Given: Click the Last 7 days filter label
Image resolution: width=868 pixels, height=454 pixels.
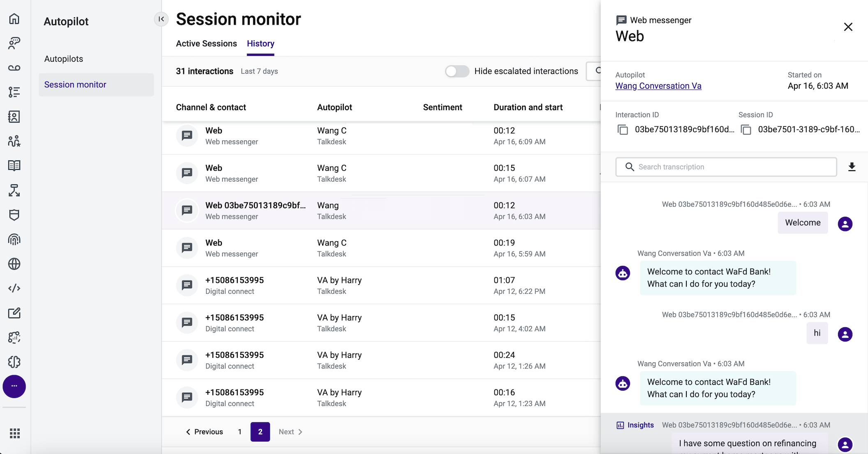Looking at the screenshot, I should point(259,71).
